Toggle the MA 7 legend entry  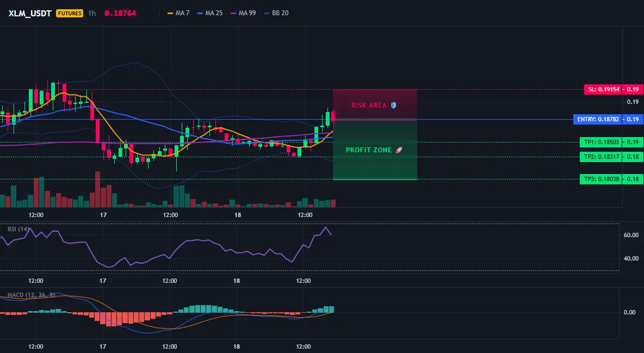[178, 13]
